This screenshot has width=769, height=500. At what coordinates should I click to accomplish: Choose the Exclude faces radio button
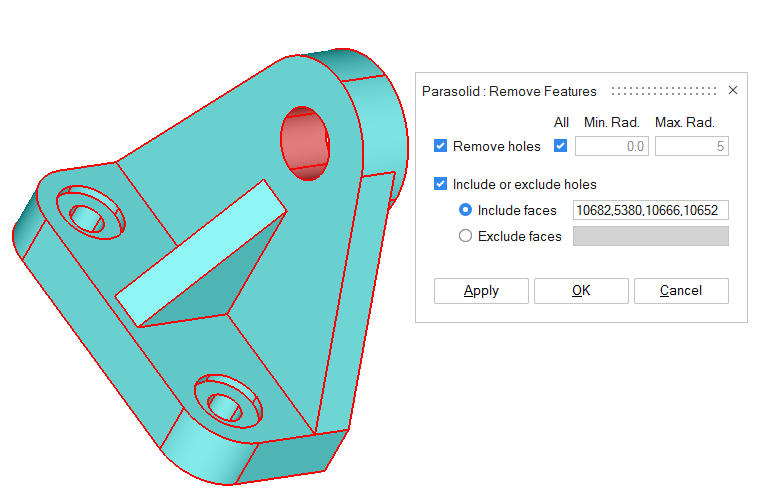coord(465,236)
